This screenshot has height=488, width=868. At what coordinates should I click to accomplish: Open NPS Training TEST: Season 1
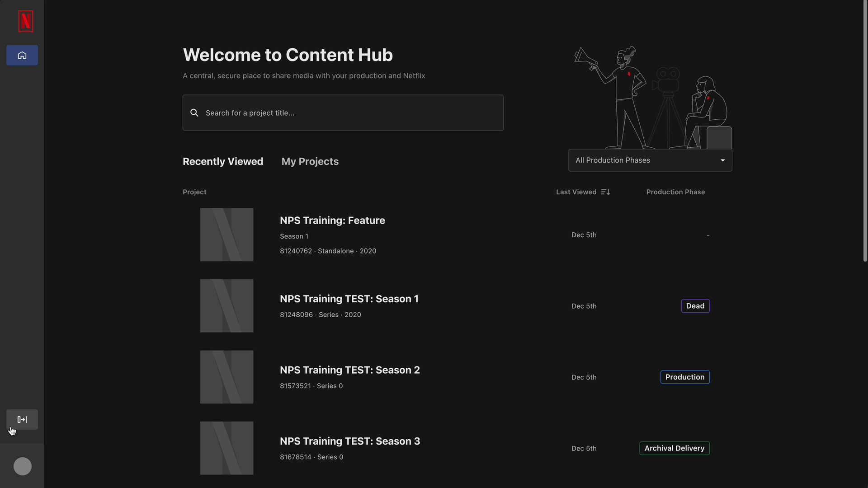click(x=349, y=299)
